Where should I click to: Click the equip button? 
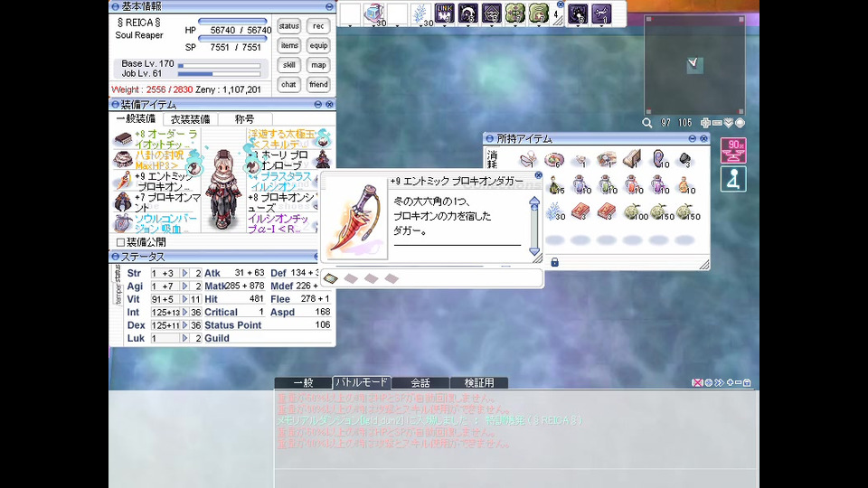click(318, 45)
